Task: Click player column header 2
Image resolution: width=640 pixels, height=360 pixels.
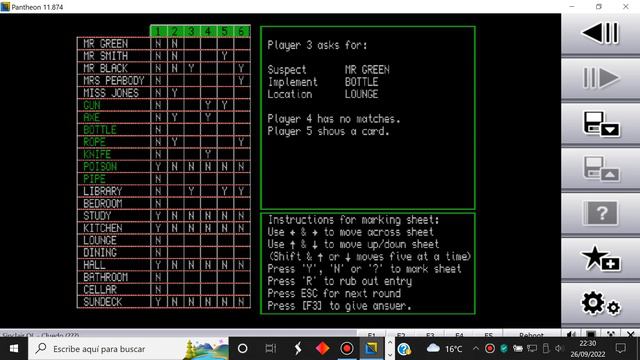Action: tap(175, 31)
